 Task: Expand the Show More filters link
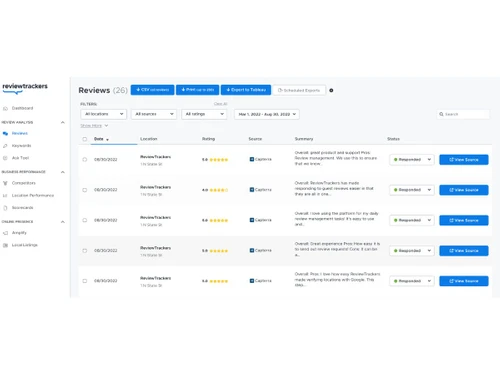coord(94,126)
